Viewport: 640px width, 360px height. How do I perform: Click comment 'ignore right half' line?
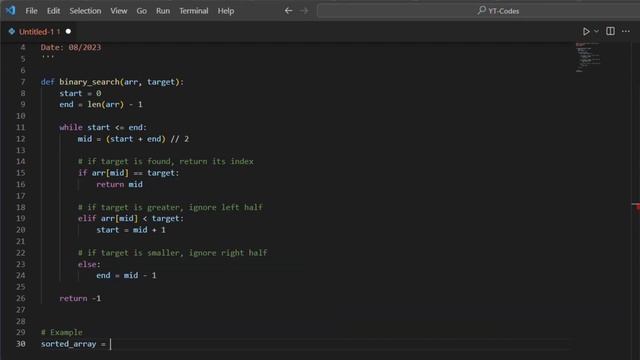[173, 253]
